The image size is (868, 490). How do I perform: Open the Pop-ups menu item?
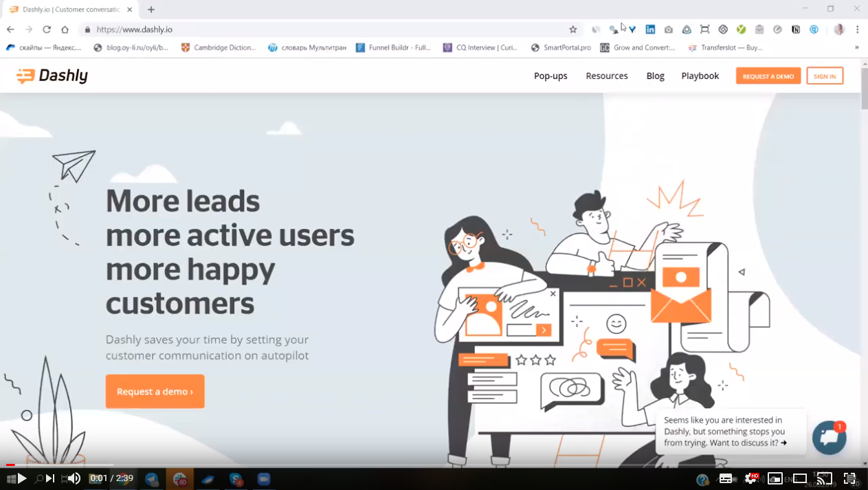[550, 76]
